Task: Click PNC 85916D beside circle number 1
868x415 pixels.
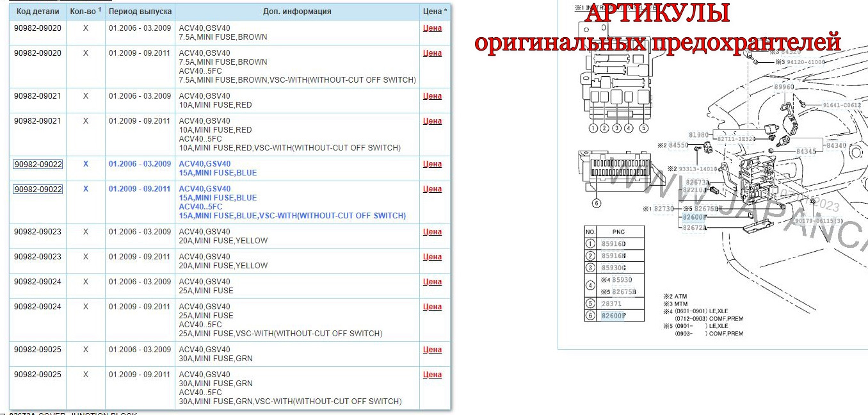Action: tap(613, 244)
